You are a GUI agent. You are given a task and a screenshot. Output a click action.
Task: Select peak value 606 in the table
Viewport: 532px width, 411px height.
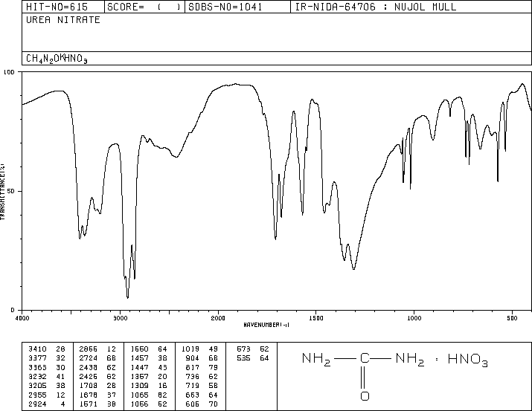pos(193,404)
